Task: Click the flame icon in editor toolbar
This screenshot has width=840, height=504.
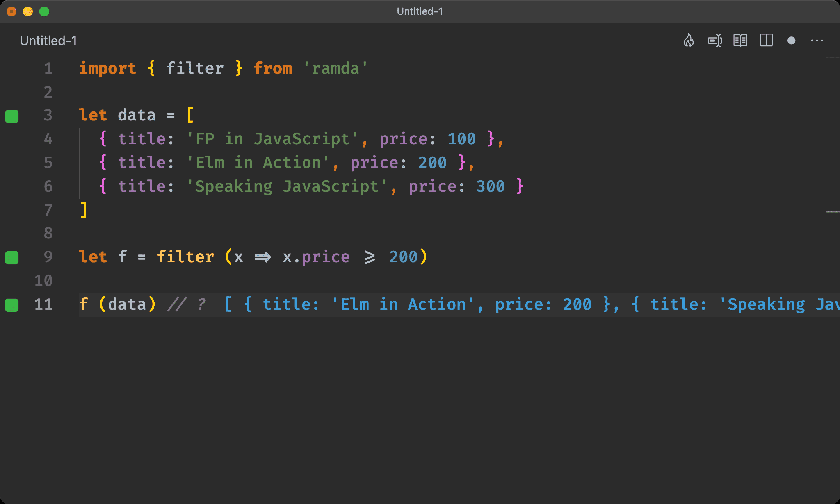Action: pyautogui.click(x=689, y=41)
